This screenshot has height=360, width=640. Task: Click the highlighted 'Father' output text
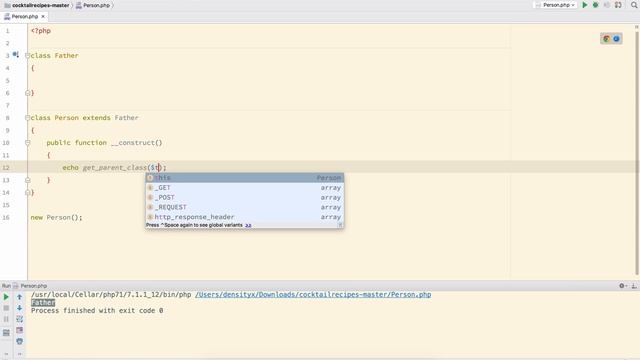[x=43, y=302]
